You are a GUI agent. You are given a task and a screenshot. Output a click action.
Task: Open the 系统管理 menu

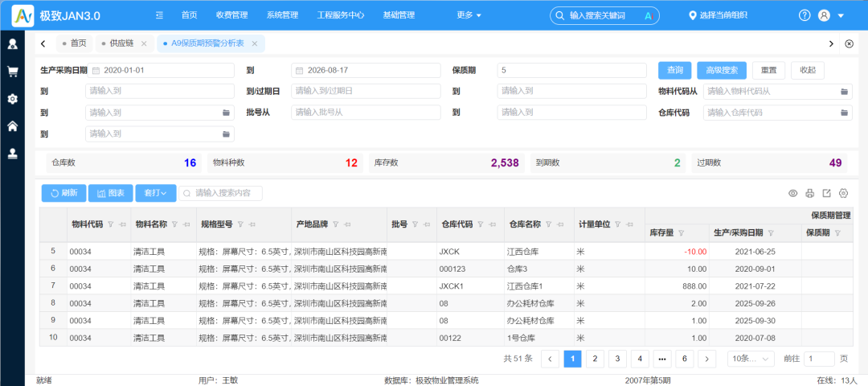point(282,15)
